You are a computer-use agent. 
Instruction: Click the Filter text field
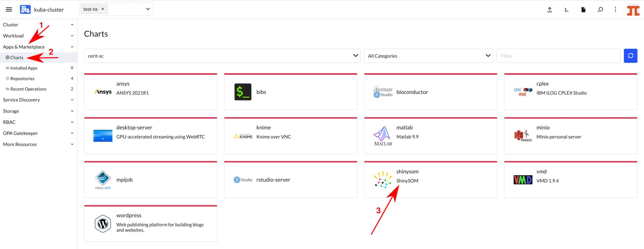point(558,56)
